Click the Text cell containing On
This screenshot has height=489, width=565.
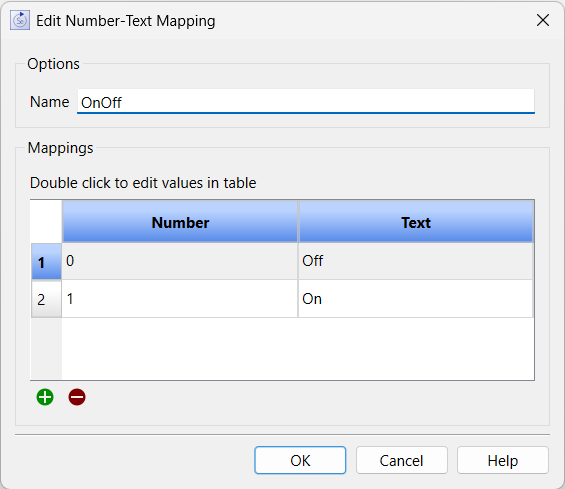pos(415,299)
